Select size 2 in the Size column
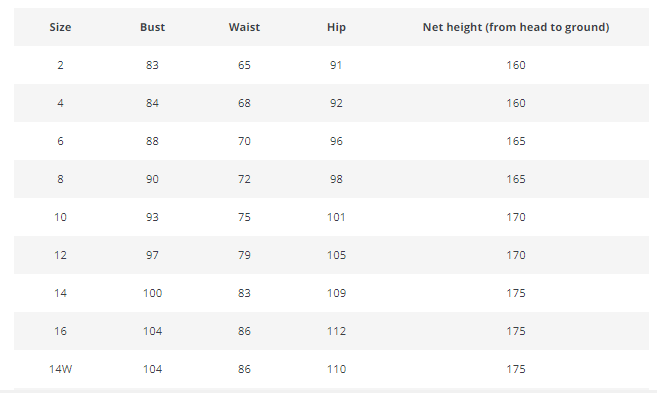 [x=60, y=65]
